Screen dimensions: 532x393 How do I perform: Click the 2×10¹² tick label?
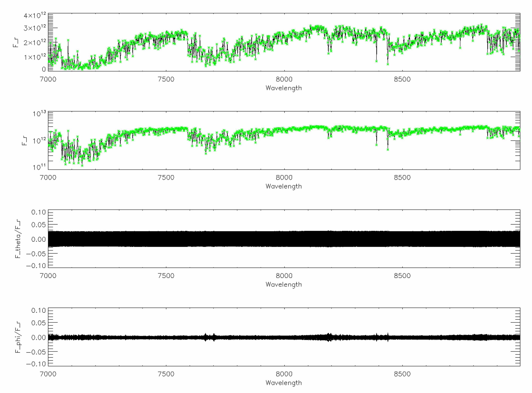35,42
